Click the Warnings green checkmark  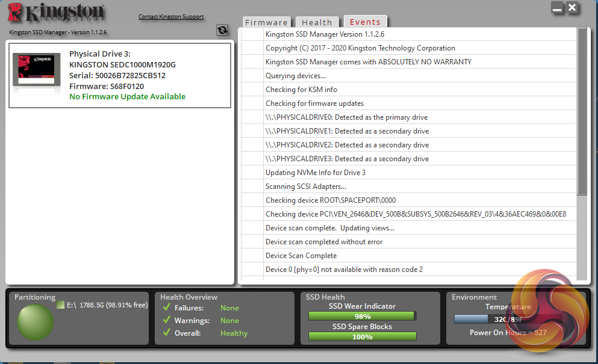point(166,320)
